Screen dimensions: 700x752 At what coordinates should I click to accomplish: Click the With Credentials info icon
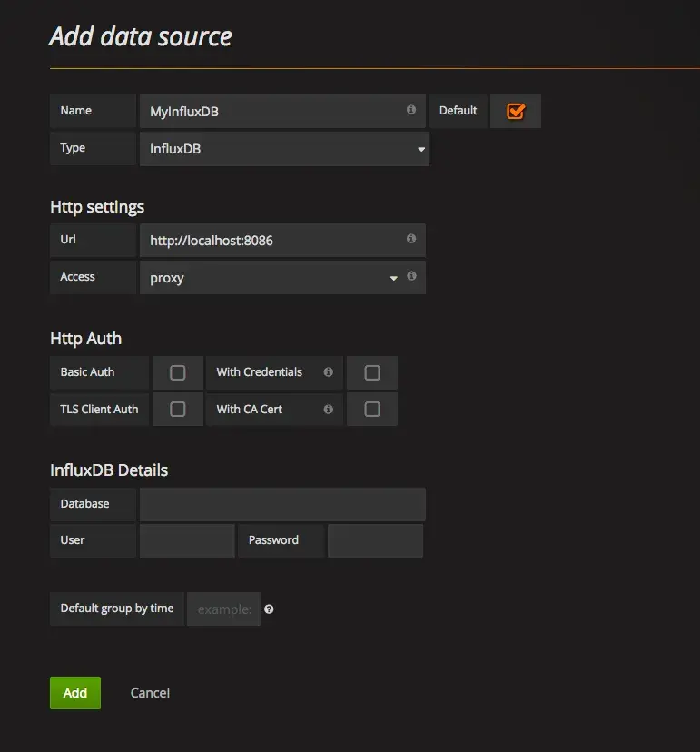[328, 372]
